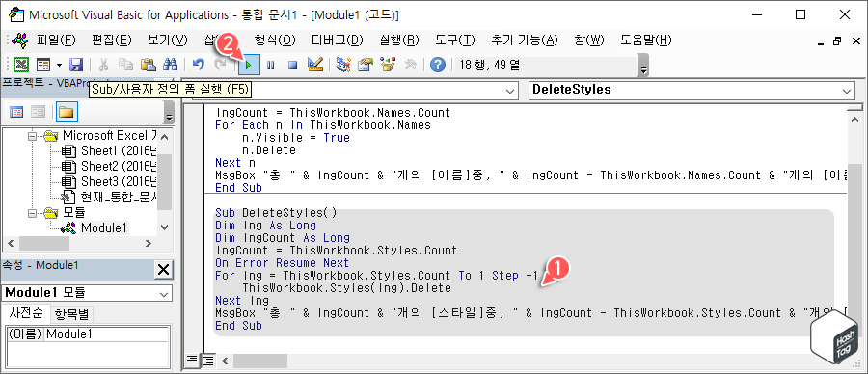The height and width of the screenshot is (374, 868).
Task: Collapse the 모듈 folder
Action: click(x=32, y=212)
